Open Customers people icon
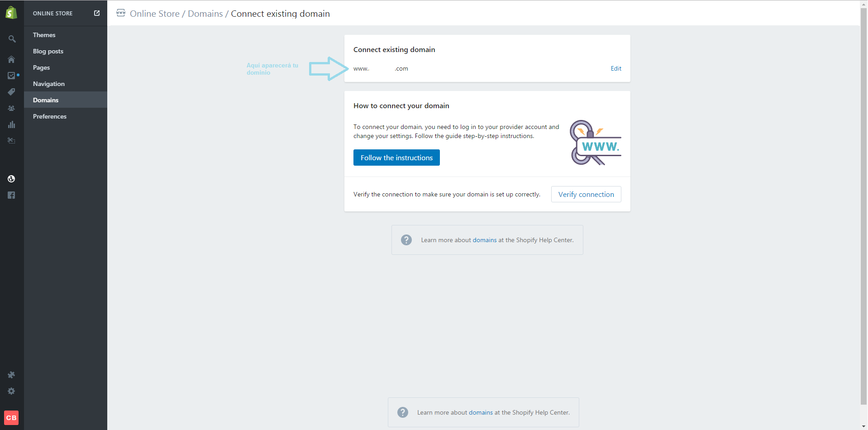868x430 pixels. (11, 108)
